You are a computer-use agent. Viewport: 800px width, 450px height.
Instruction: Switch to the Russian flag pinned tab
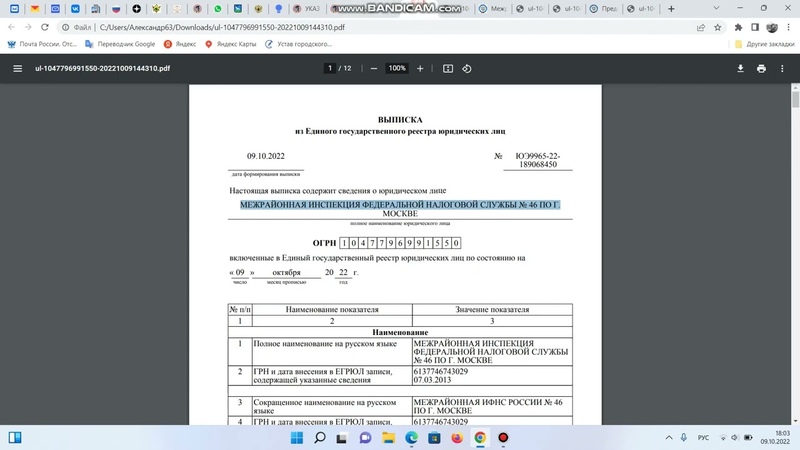click(x=116, y=9)
